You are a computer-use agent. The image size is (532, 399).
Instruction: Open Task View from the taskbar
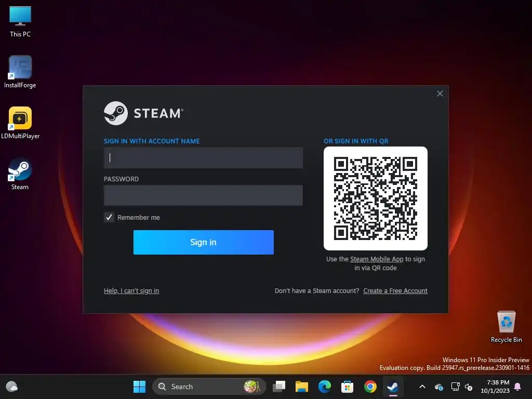pyautogui.click(x=279, y=387)
